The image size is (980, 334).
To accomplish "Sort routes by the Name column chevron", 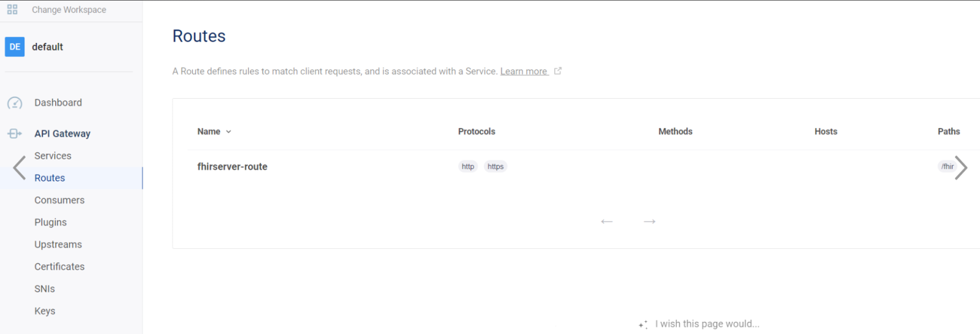I will coord(228,132).
